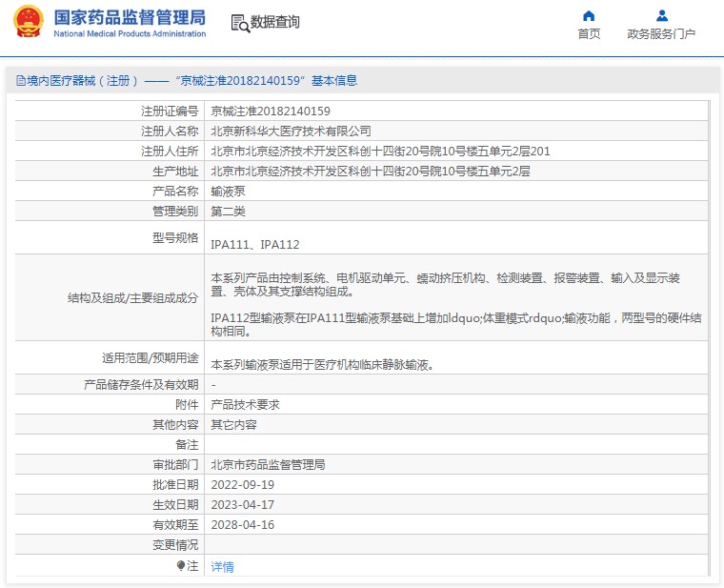724x588 pixels.
Task: Click the 审批部门 label
Action: pyautogui.click(x=175, y=465)
